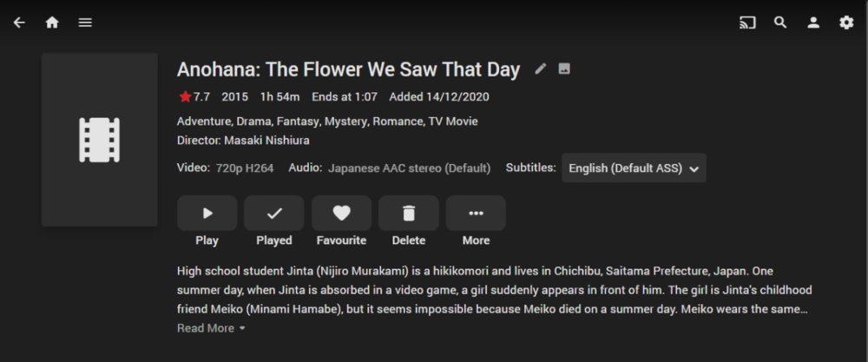Click the cast to device icon

(747, 23)
